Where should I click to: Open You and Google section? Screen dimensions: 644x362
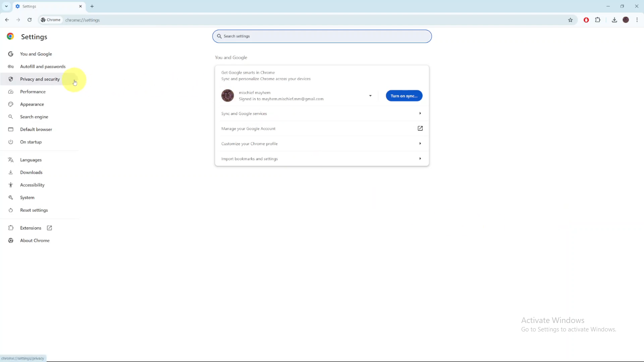coord(40,54)
